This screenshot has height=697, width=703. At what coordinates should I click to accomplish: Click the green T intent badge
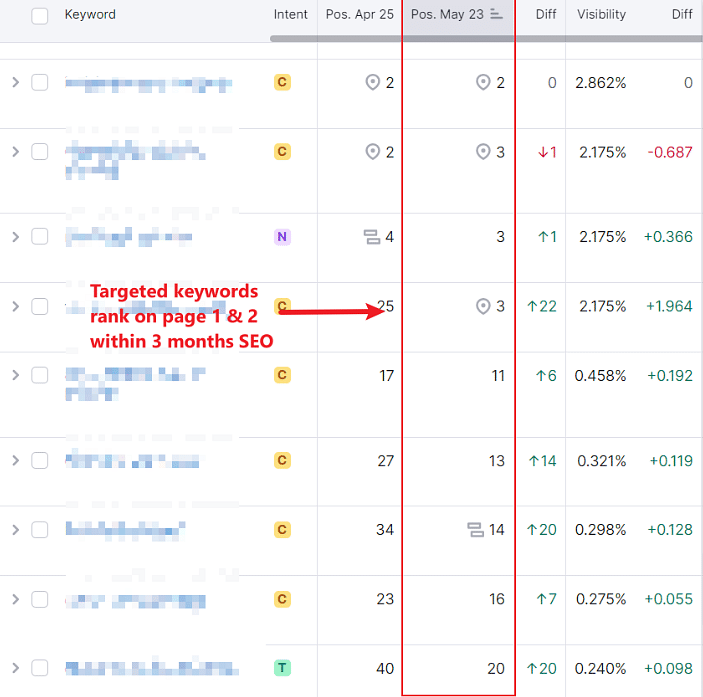click(282, 668)
